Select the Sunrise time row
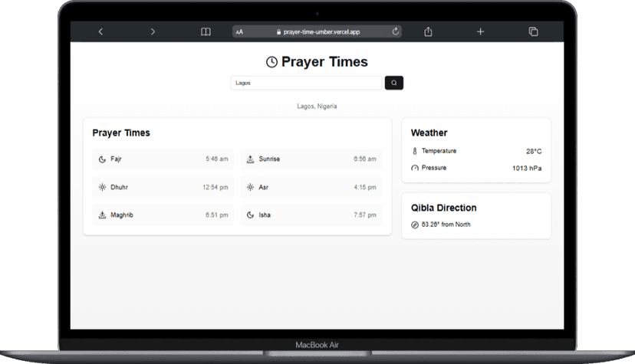The image size is (635, 364). pyautogui.click(x=311, y=159)
